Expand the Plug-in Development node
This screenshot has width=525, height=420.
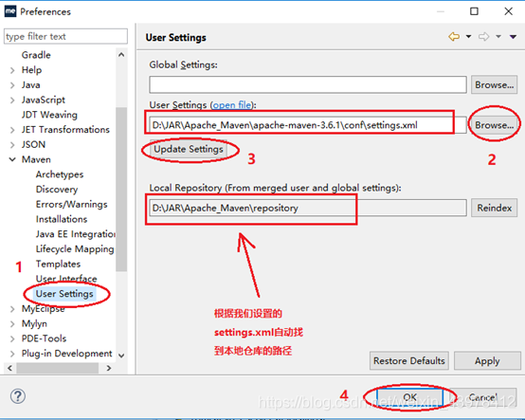point(12,354)
